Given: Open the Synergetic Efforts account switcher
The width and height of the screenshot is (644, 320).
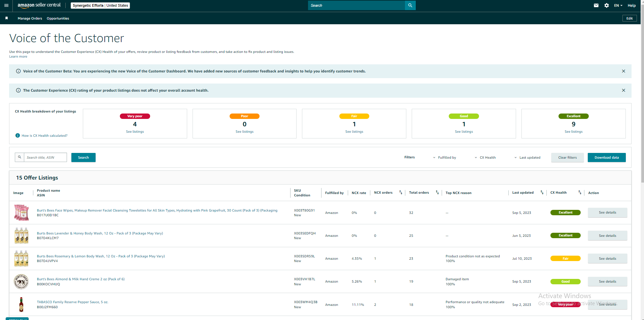Looking at the screenshot, I should 100,5.
